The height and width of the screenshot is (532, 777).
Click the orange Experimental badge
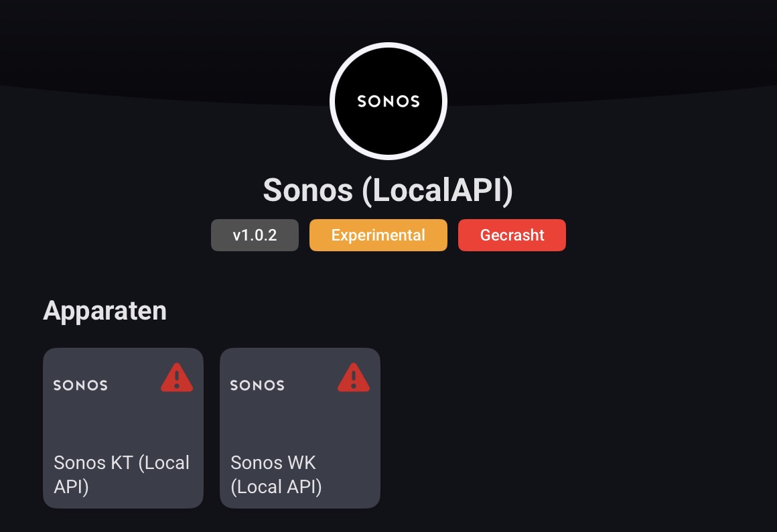[378, 235]
